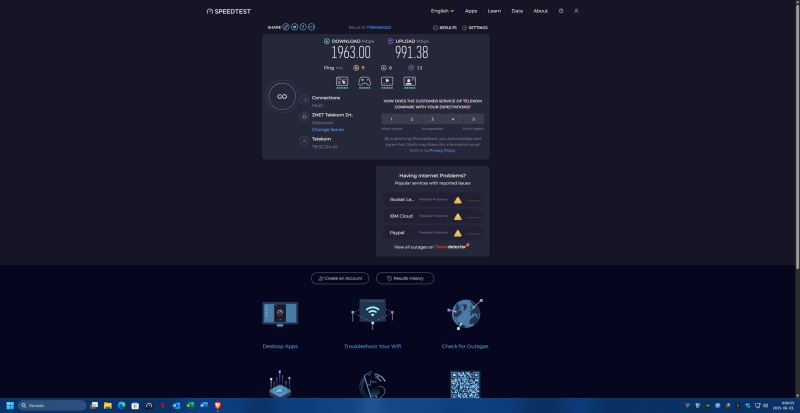Open Outlook from taskbar
The width and height of the screenshot is (800, 413).
pyautogui.click(x=177, y=405)
